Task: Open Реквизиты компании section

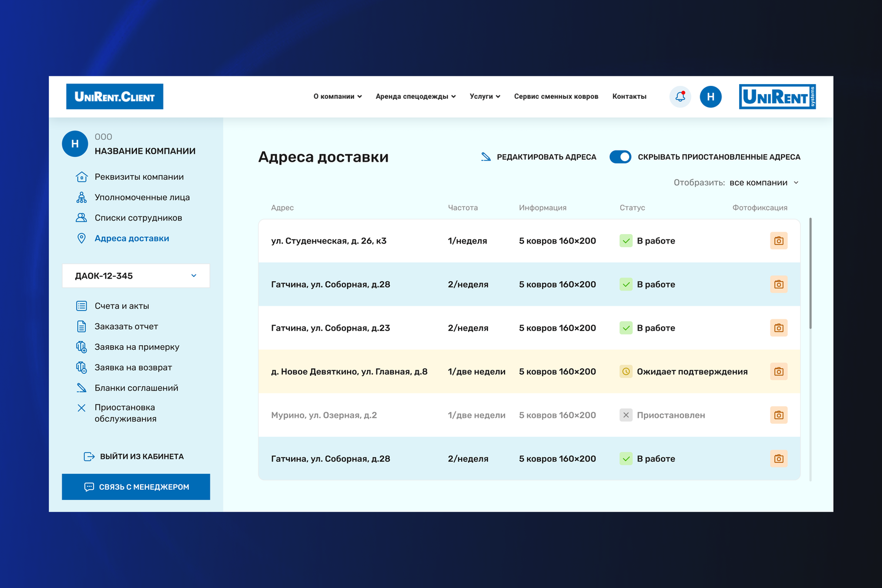Action: 139,177
